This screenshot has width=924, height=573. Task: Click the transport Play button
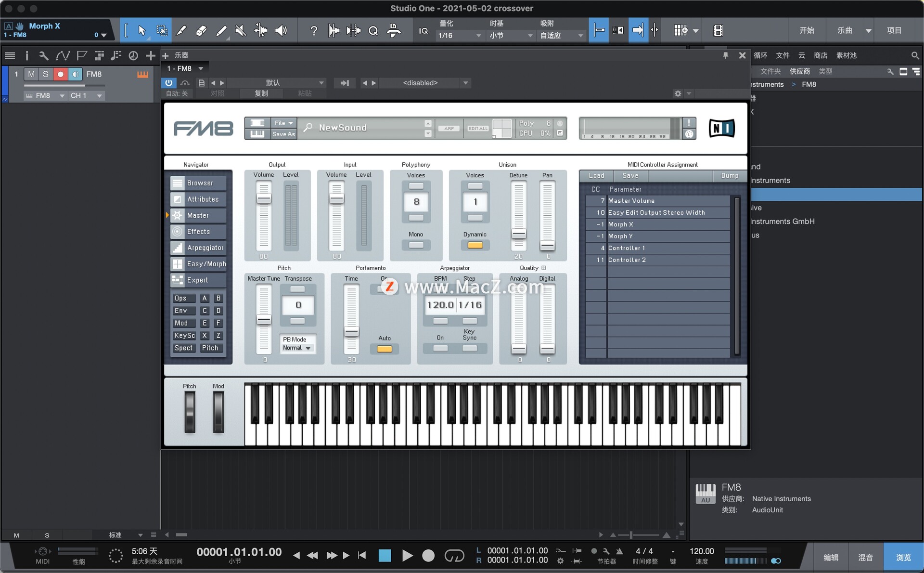tap(407, 556)
